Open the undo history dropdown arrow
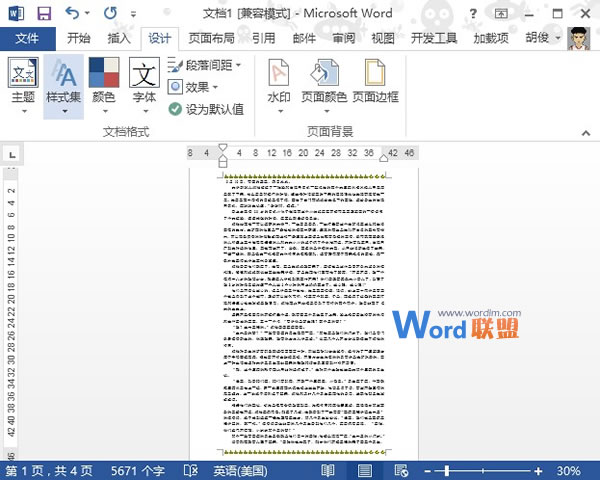Screen dimensions: 600x480 point(87,13)
